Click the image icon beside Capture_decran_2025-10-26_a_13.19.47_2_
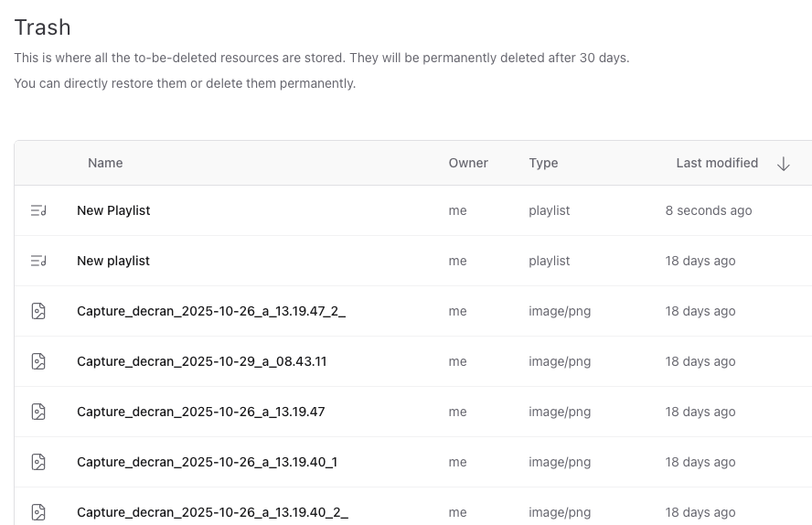Image resolution: width=812 pixels, height=525 pixels. [38, 311]
